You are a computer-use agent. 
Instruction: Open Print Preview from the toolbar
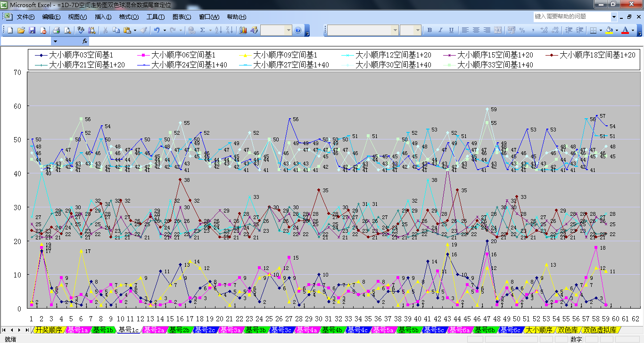67,30
